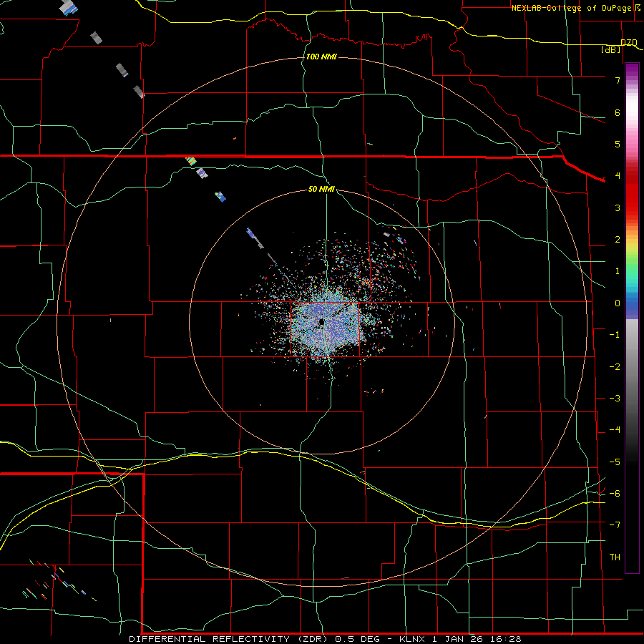Image resolution: width=644 pixels, height=644 pixels.
Task: Click the DZD product label above the color scale
Action: tap(629, 42)
